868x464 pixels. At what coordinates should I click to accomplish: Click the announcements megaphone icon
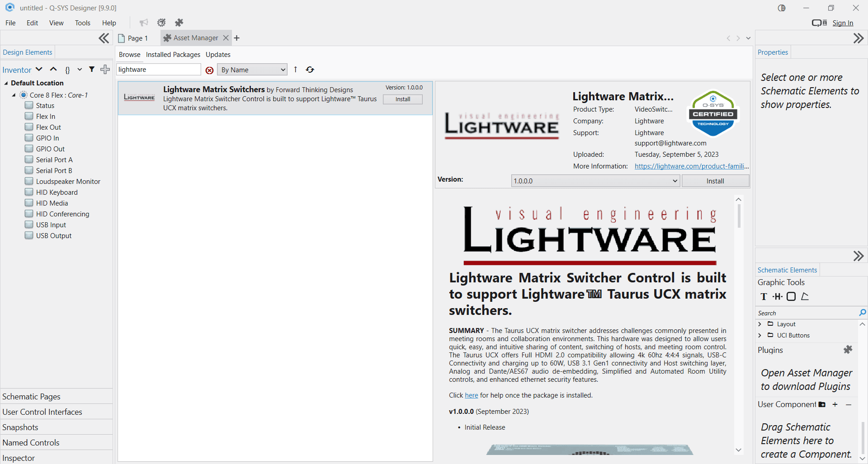pyautogui.click(x=144, y=23)
